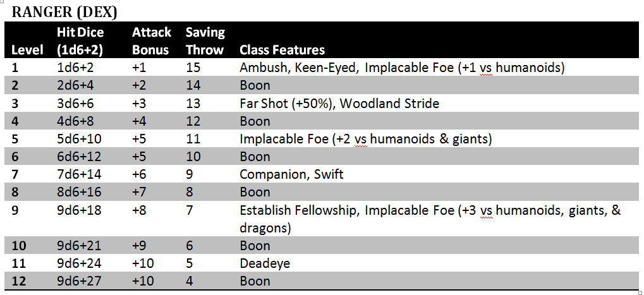
Task: Click the 9d6+27 hit dice cell
Action: coord(81,281)
